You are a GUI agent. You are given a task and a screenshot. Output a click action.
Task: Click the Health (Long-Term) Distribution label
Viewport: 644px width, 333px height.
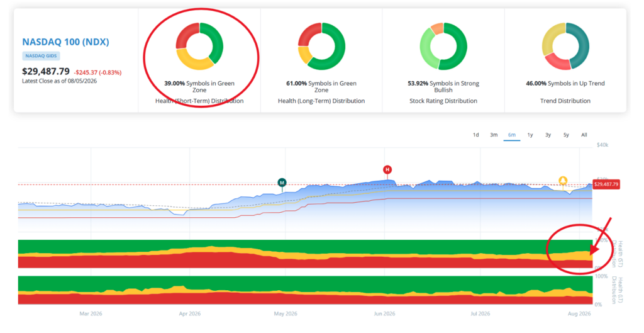tap(321, 101)
